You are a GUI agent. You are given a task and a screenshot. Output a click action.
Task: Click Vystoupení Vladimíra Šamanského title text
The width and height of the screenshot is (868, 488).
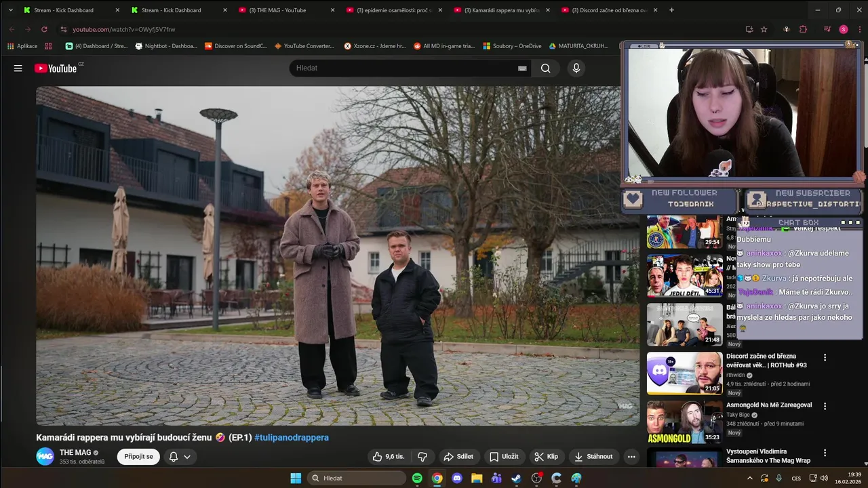tap(767, 456)
